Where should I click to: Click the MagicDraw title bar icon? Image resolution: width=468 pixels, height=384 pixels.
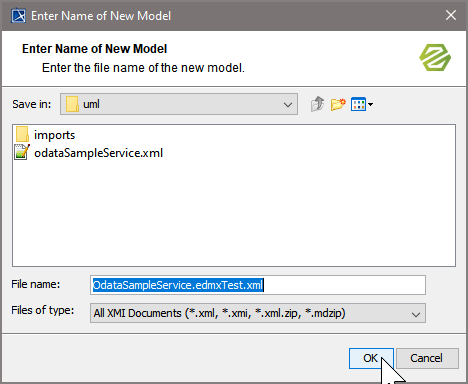[19, 16]
